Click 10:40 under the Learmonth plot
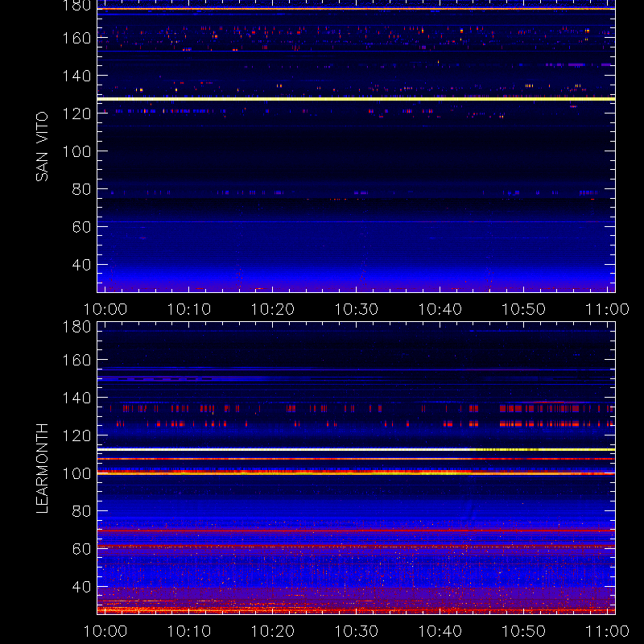Screen dimensions: 644x644 tap(440, 631)
